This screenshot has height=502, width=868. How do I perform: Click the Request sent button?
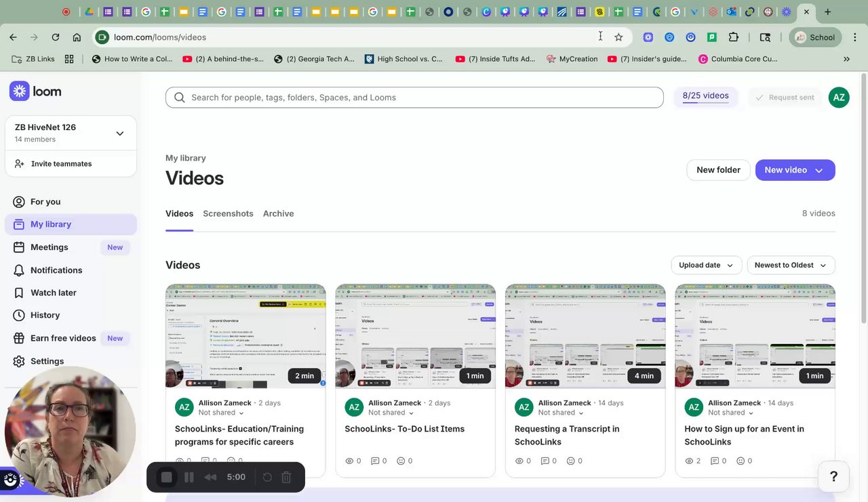click(785, 98)
